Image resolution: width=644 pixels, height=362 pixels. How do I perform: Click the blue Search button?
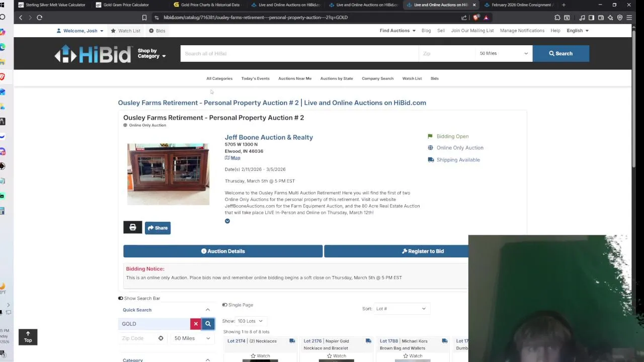point(561,53)
